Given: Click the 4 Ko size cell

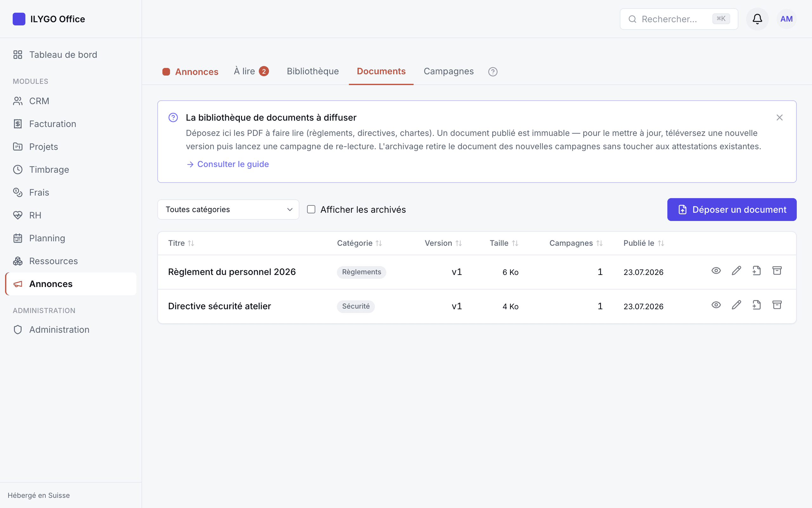Looking at the screenshot, I should [x=510, y=306].
